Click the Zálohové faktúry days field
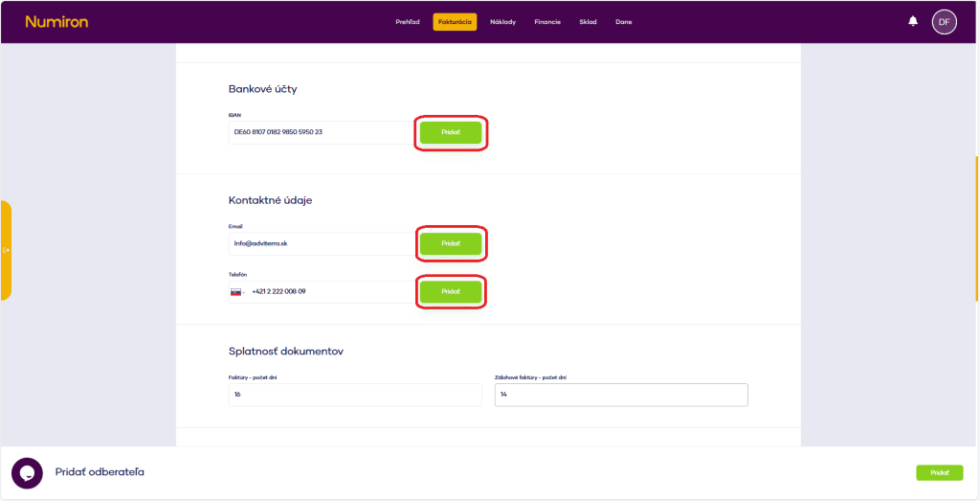The height and width of the screenshot is (501, 980). coord(620,395)
